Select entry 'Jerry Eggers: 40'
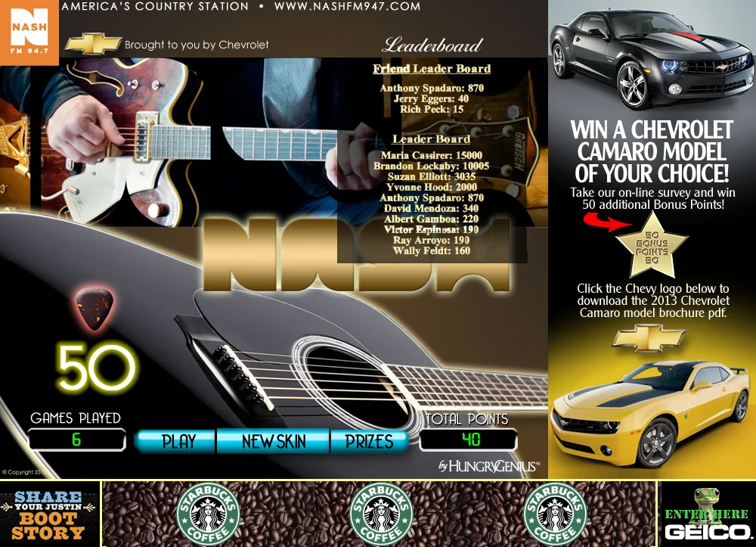756x547 pixels. 431,99
